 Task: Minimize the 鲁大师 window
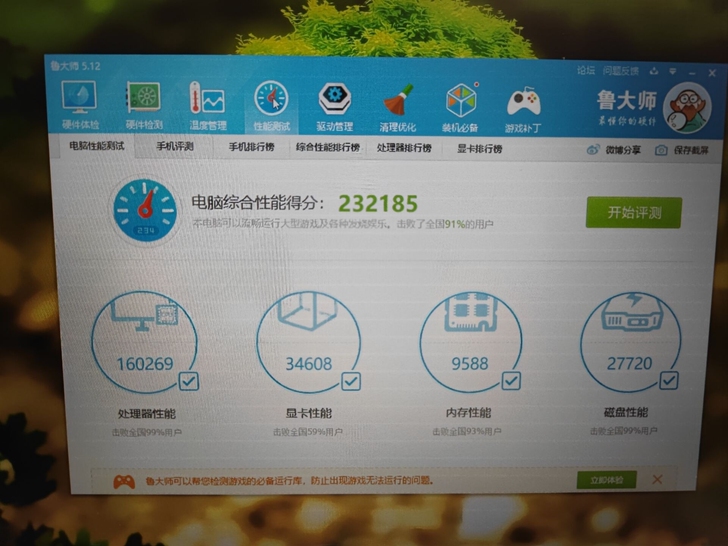pyautogui.click(x=692, y=73)
